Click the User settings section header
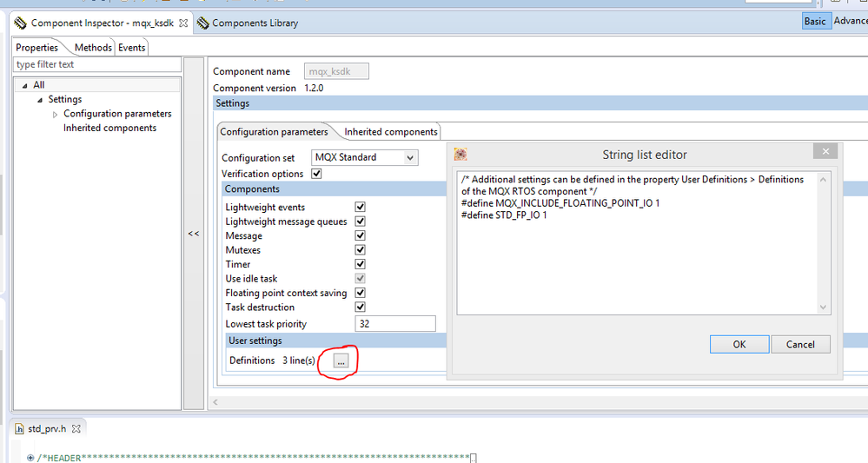This screenshot has height=463, width=868. tap(336, 341)
